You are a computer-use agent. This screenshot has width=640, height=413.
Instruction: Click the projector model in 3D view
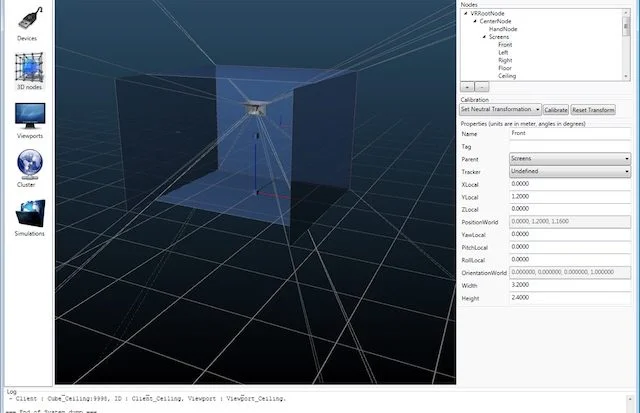click(x=256, y=108)
